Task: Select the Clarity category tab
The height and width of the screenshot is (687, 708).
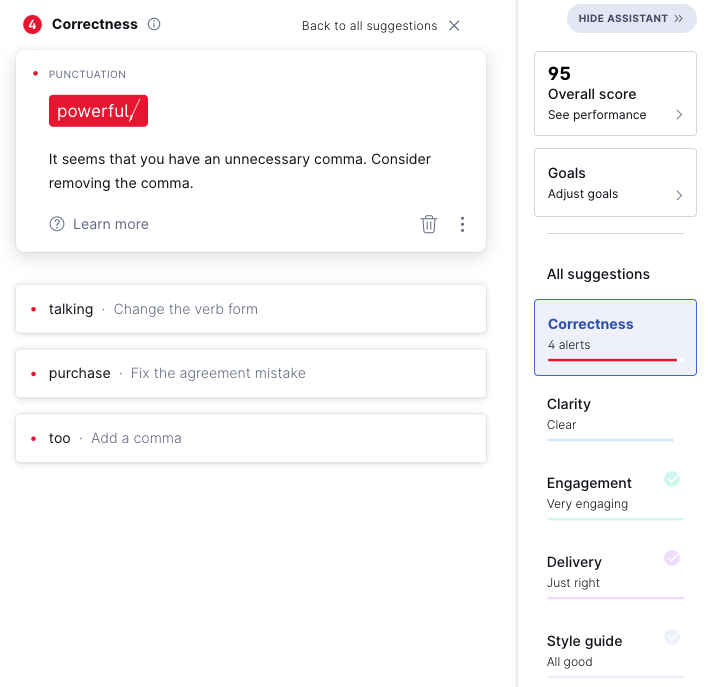Action: 615,416
